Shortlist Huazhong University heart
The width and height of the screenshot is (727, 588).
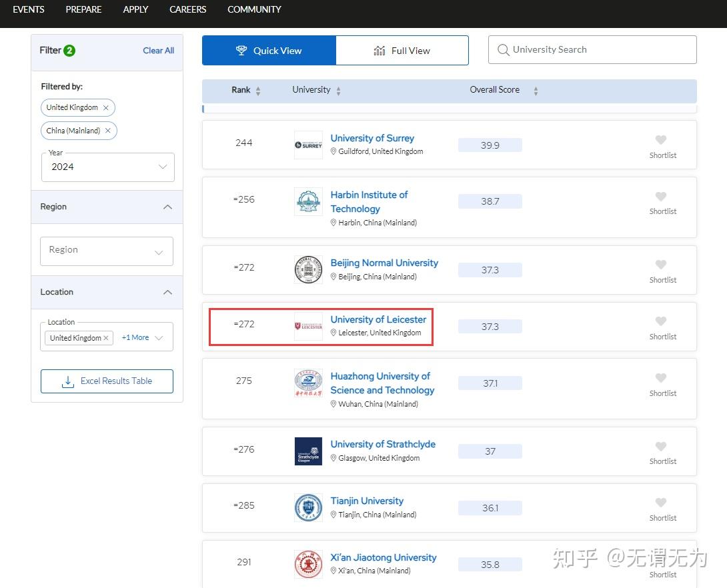point(661,377)
